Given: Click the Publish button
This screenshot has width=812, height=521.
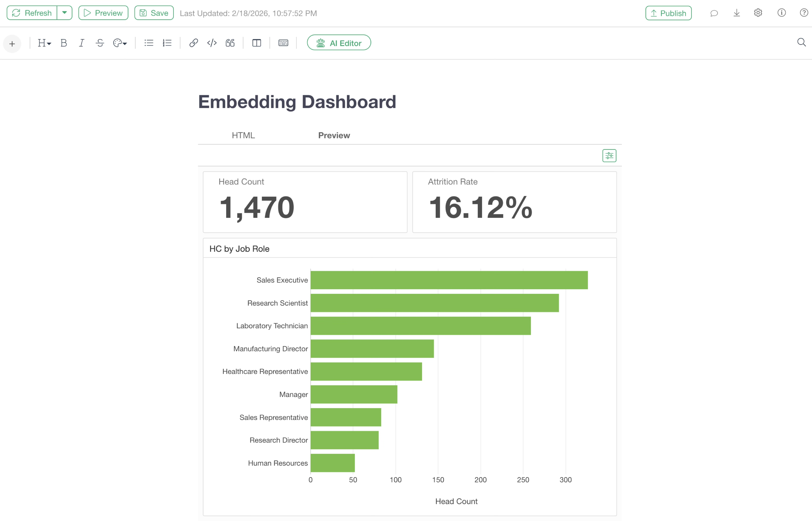Looking at the screenshot, I should pyautogui.click(x=668, y=13).
